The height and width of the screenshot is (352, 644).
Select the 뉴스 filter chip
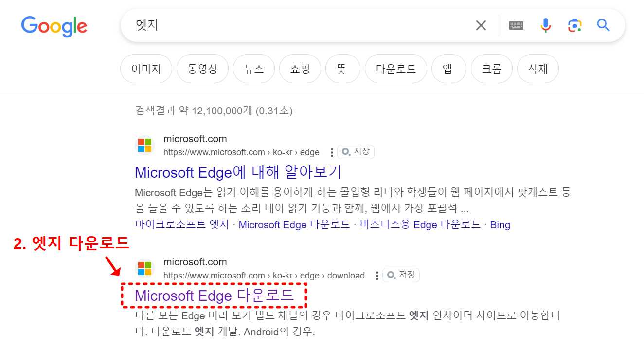point(254,69)
